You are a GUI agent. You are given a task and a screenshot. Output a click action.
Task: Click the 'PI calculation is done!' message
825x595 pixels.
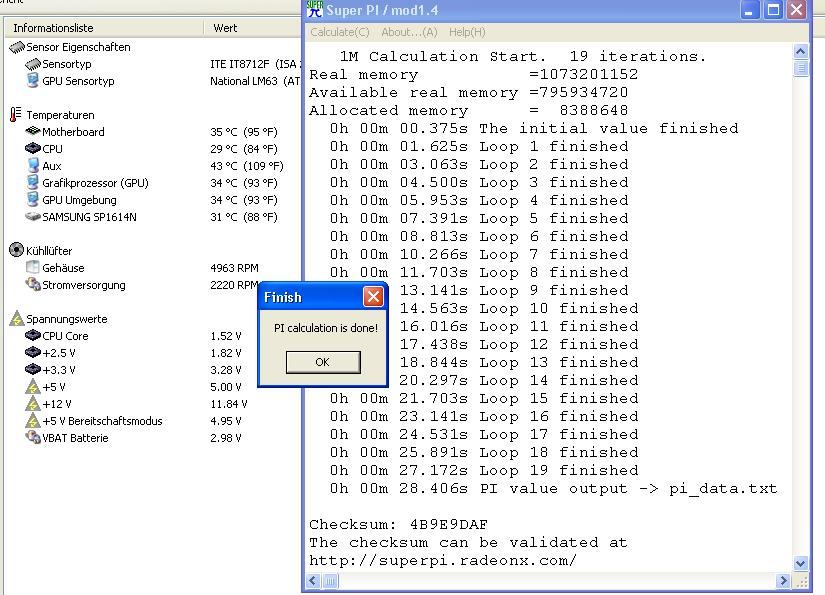click(326, 328)
